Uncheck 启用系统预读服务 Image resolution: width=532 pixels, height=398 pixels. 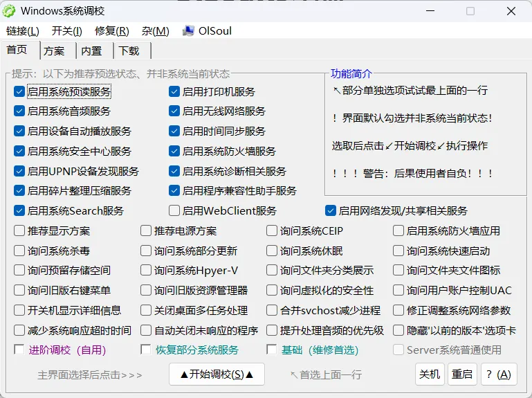pos(19,91)
